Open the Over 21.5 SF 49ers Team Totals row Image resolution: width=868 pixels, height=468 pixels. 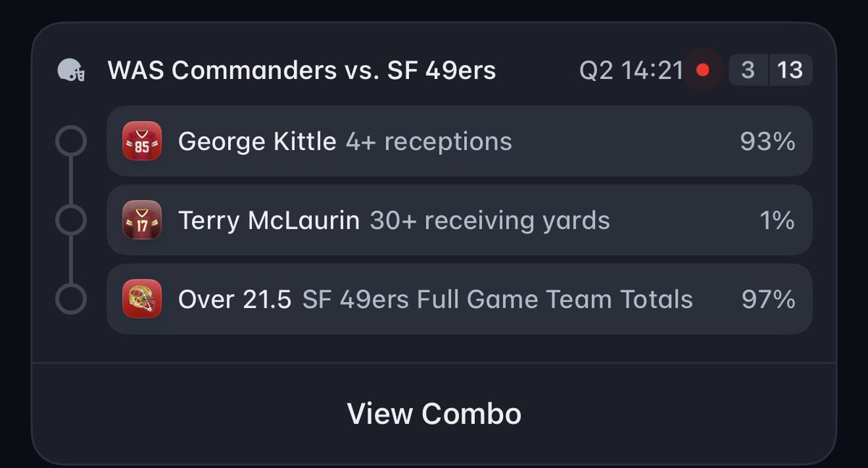[x=460, y=299]
